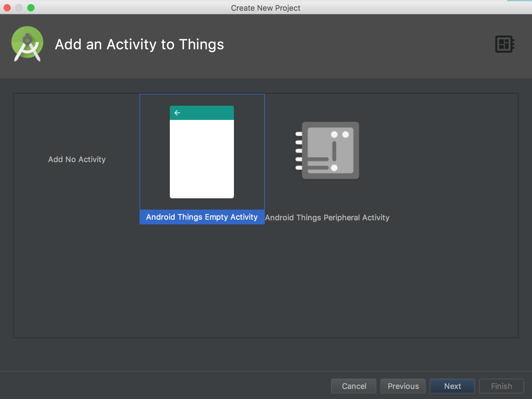The image size is (532, 399).
Task: Select the Android Things Peripheral chip icon
Action: pyautogui.click(x=327, y=150)
